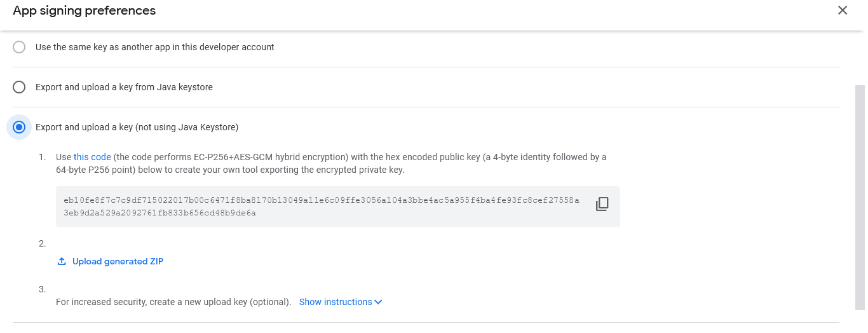
Task: Click the 'Export and upload a key from Java keystore' label
Action: [x=124, y=87]
